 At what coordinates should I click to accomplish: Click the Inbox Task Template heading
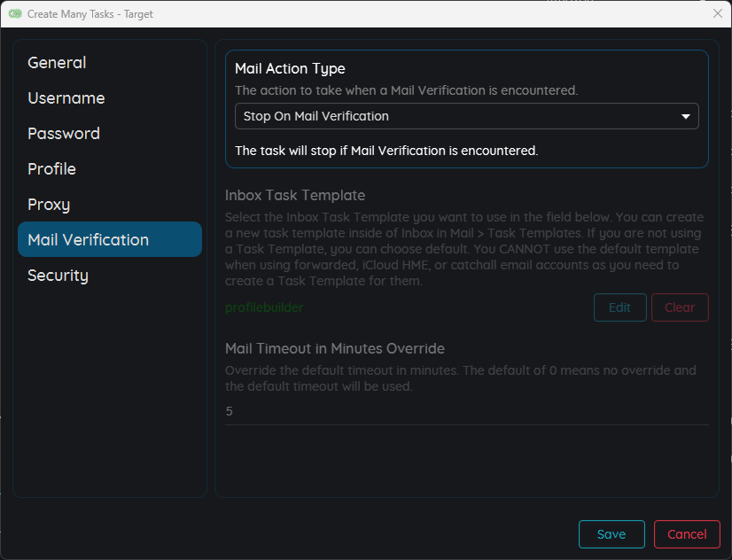tap(295, 195)
